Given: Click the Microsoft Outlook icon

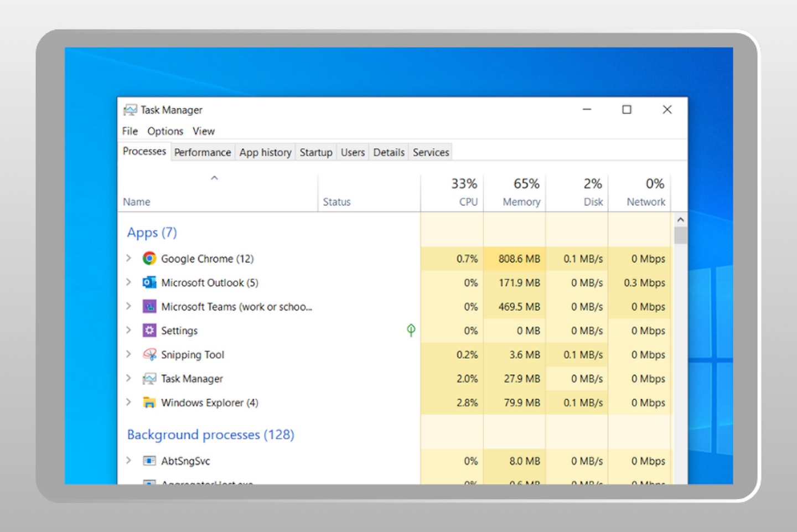Looking at the screenshot, I should tap(149, 282).
